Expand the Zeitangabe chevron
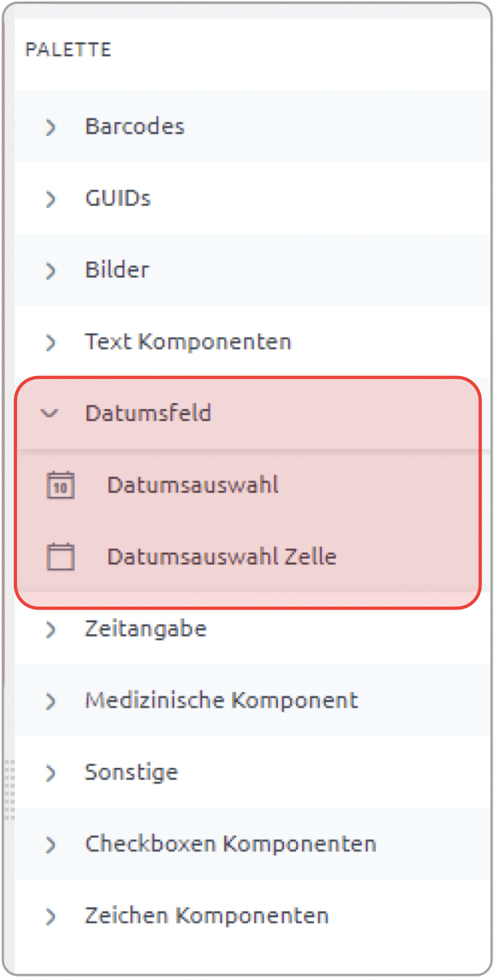Screen dimensions: 496x980 pos(51,629)
